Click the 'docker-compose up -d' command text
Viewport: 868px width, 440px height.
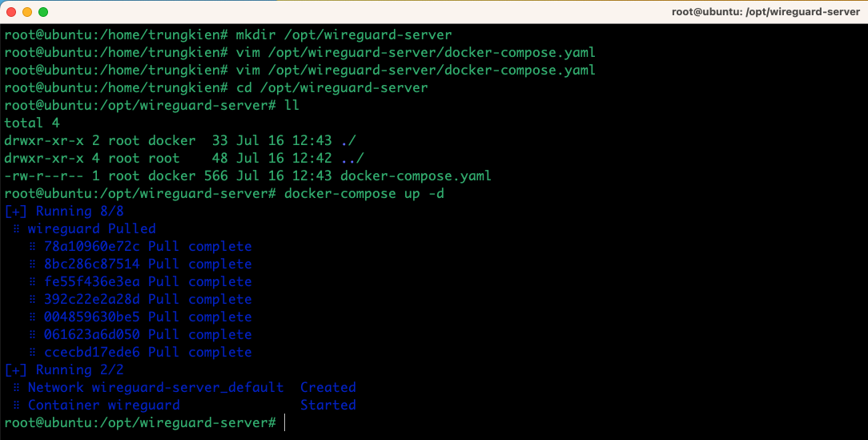(364, 194)
